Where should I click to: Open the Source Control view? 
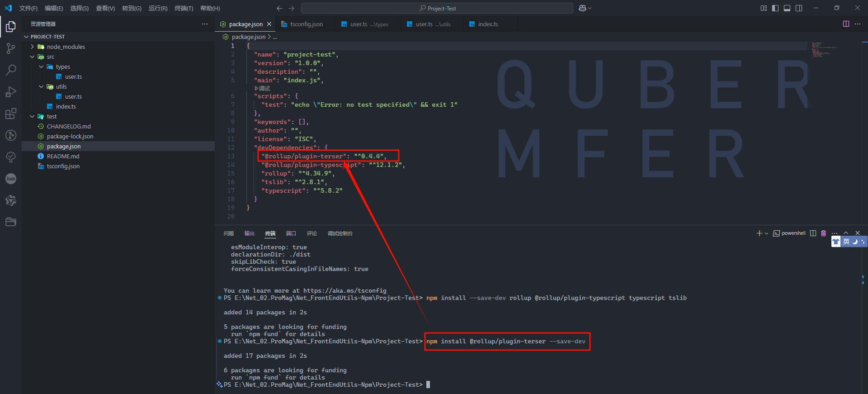pyautogui.click(x=11, y=48)
